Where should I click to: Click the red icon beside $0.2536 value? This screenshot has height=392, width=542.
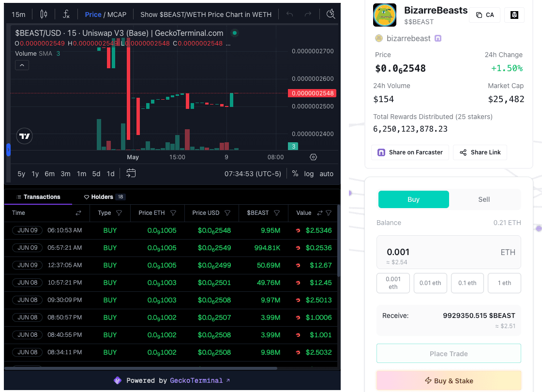(298, 248)
